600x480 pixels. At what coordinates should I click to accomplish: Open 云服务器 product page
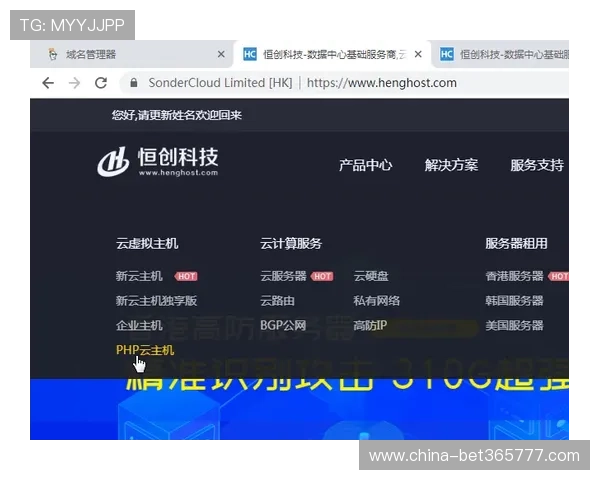click(x=283, y=276)
